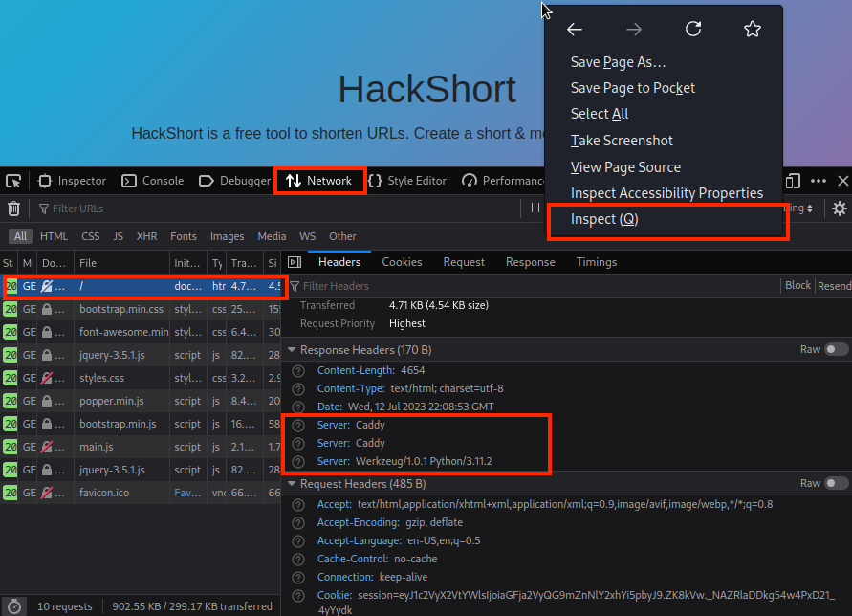Click reload icon in context menu
The image size is (852, 616).
pyautogui.click(x=693, y=30)
